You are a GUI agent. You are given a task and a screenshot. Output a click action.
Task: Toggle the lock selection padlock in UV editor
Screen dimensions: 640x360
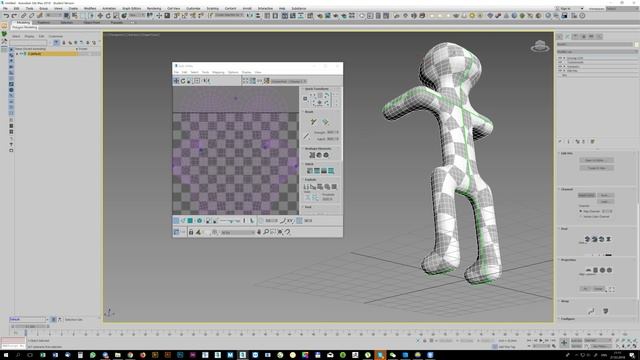click(x=191, y=232)
